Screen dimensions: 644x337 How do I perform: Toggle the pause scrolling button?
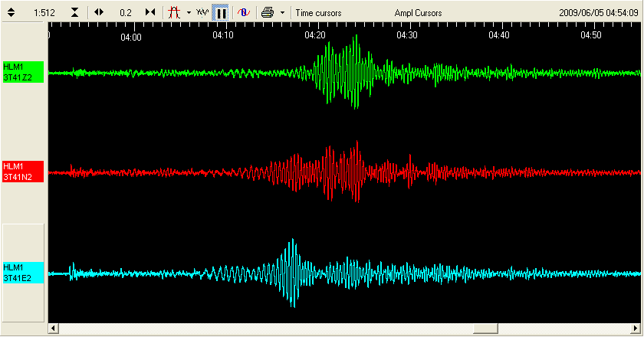220,12
